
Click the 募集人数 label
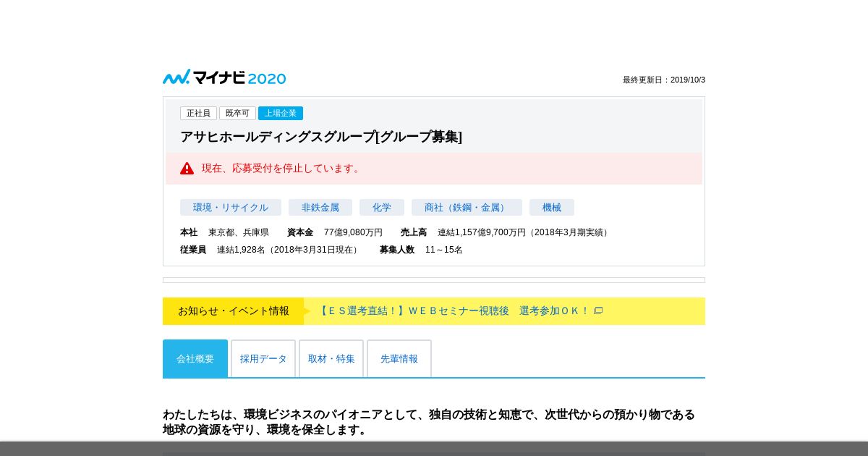pyautogui.click(x=397, y=250)
